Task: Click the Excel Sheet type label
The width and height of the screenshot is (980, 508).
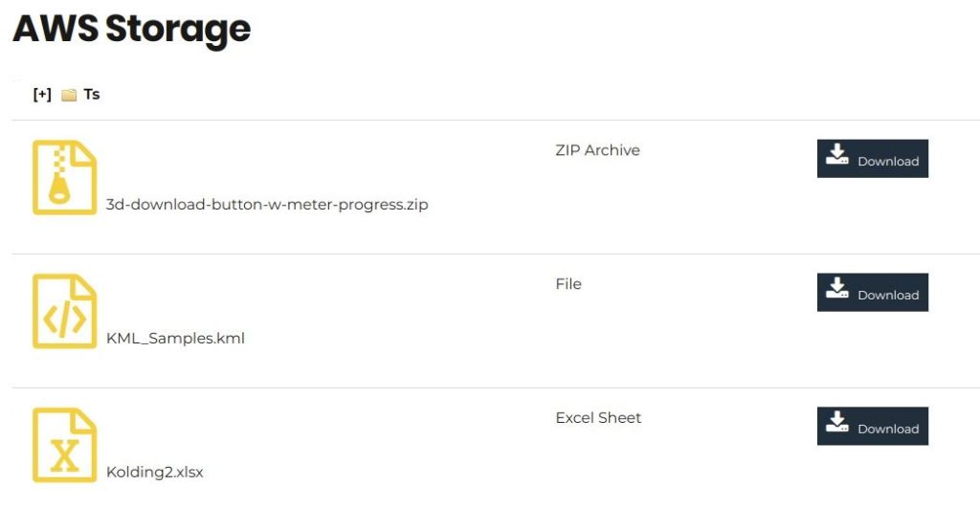Action: tap(598, 417)
